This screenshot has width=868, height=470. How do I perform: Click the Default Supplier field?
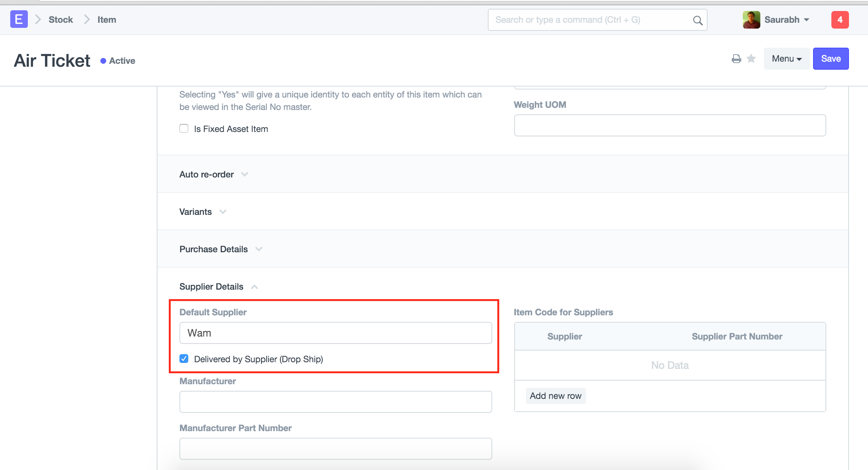click(335, 333)
